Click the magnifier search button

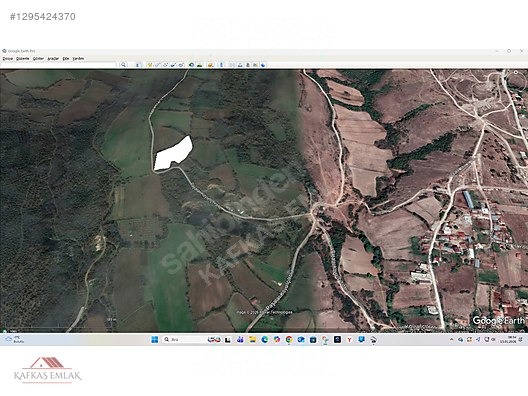[124, 65]
